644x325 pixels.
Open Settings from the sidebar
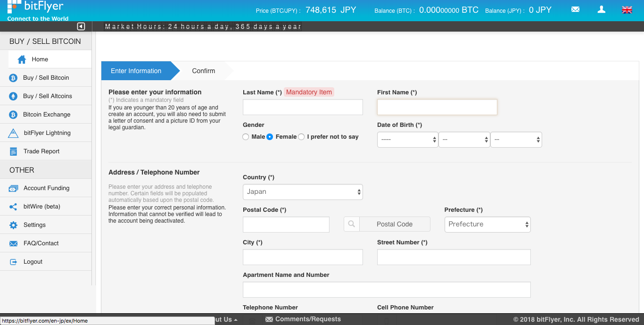(46, 225)
